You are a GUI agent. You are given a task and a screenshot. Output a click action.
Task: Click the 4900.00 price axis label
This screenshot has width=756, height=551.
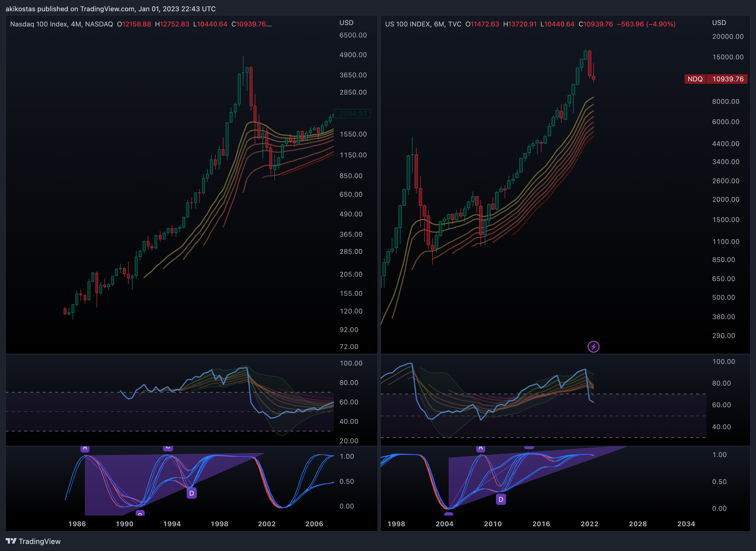click(x=353, y=55)
